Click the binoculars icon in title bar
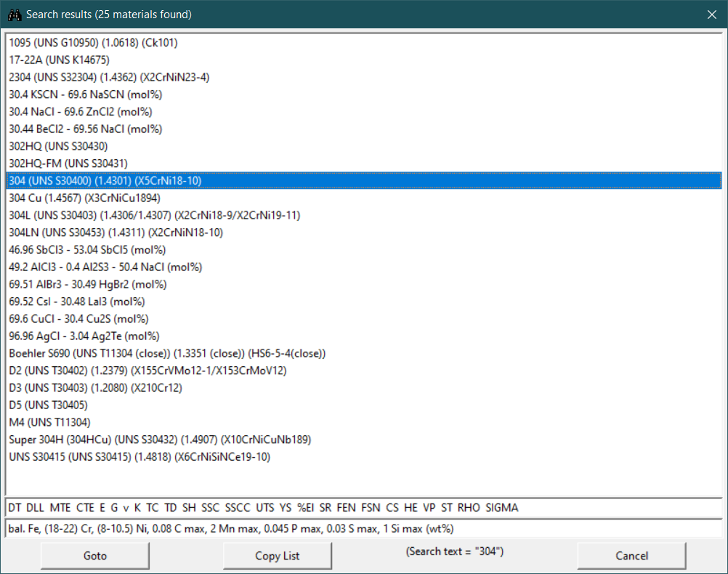The width and height of the screenshot is (728, 574). 13,14
